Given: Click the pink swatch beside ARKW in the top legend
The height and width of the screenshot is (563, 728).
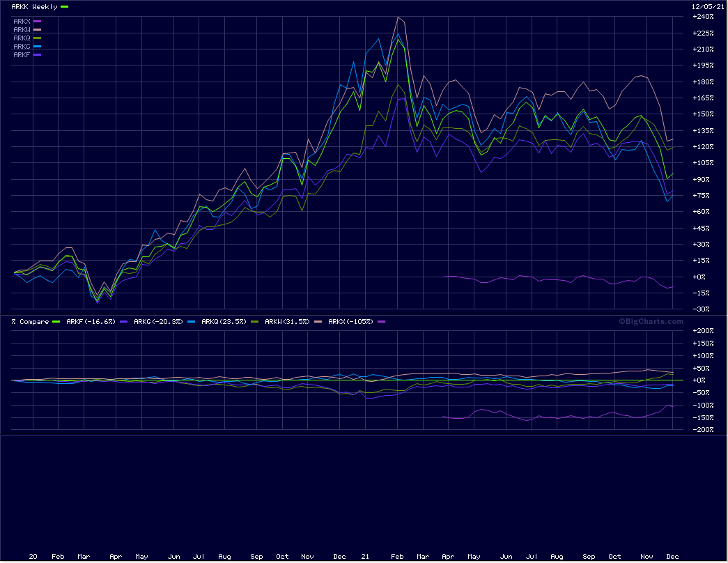Looking at the screenshot, I should 37,30.
